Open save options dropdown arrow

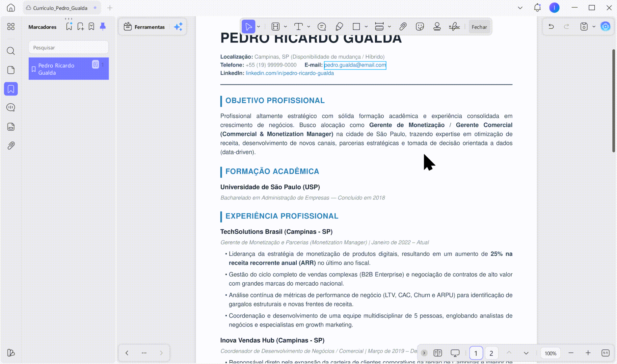pyautogui.click(x=594, y=27)
